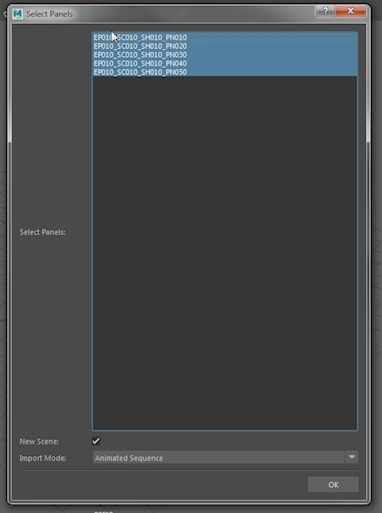The width and height of the screenshot is (382, 513).
Task: Select panel EP010_SC010_SH010_PN030
Action: pos(225,55)
